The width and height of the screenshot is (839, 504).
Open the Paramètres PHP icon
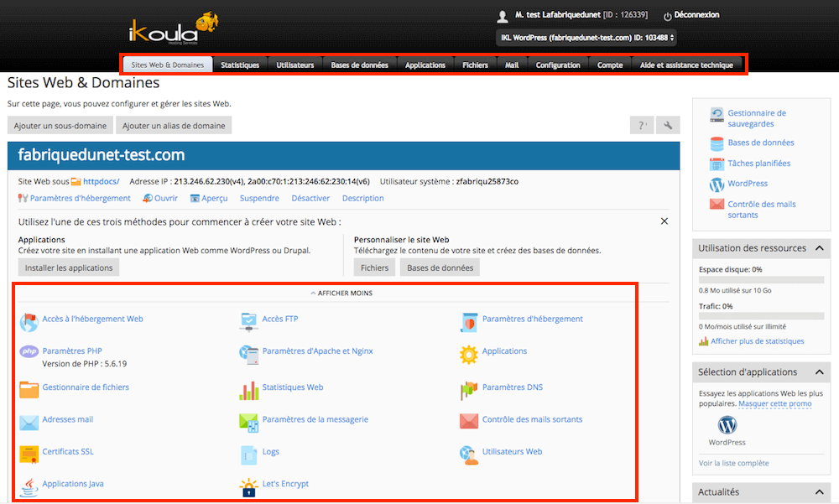click(29, 351)
